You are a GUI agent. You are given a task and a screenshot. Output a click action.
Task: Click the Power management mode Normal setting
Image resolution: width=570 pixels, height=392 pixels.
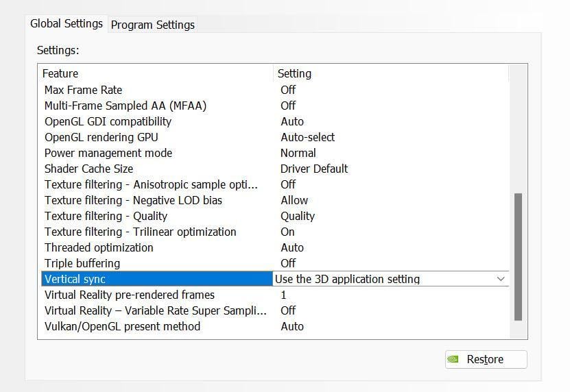tap(298, 153)
